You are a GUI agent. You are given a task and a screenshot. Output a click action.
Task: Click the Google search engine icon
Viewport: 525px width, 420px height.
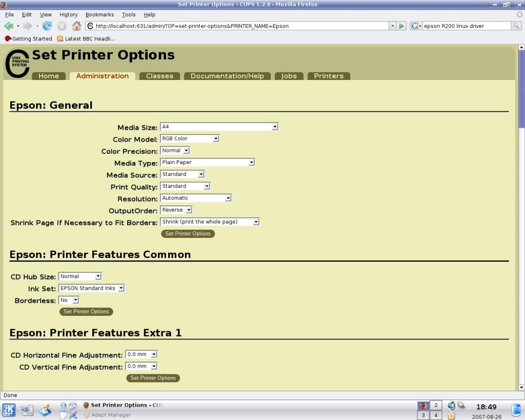tap(414, 26)
